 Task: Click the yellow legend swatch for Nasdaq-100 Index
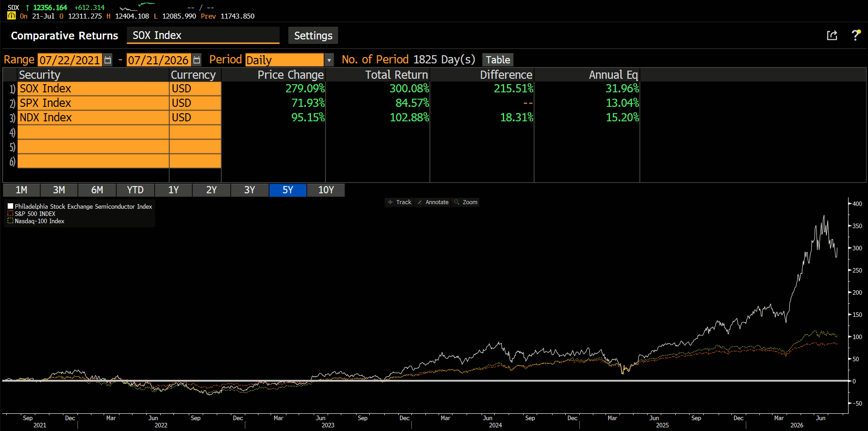coord(10,221)
